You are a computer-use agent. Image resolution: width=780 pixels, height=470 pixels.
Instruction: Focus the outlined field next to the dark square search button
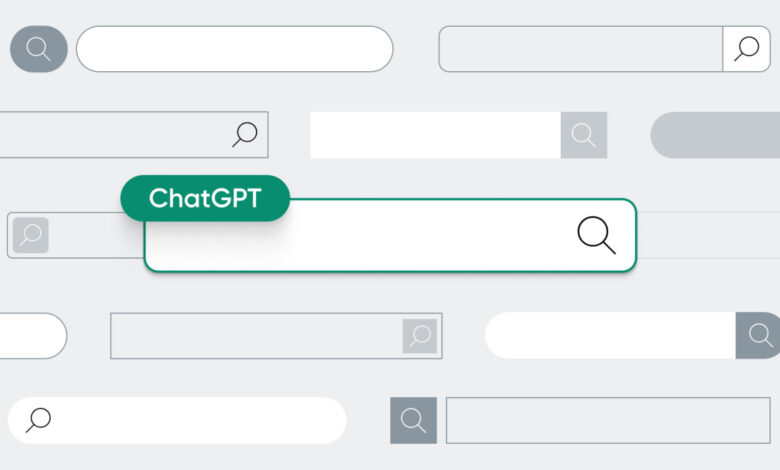607,420
